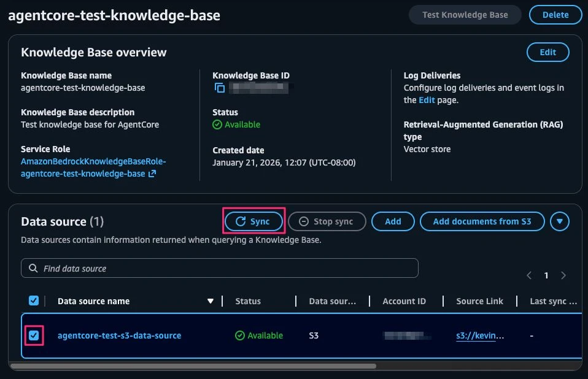Click Add documents from S3 button
The width and height of the screenshot is (588, 379).
482,221
